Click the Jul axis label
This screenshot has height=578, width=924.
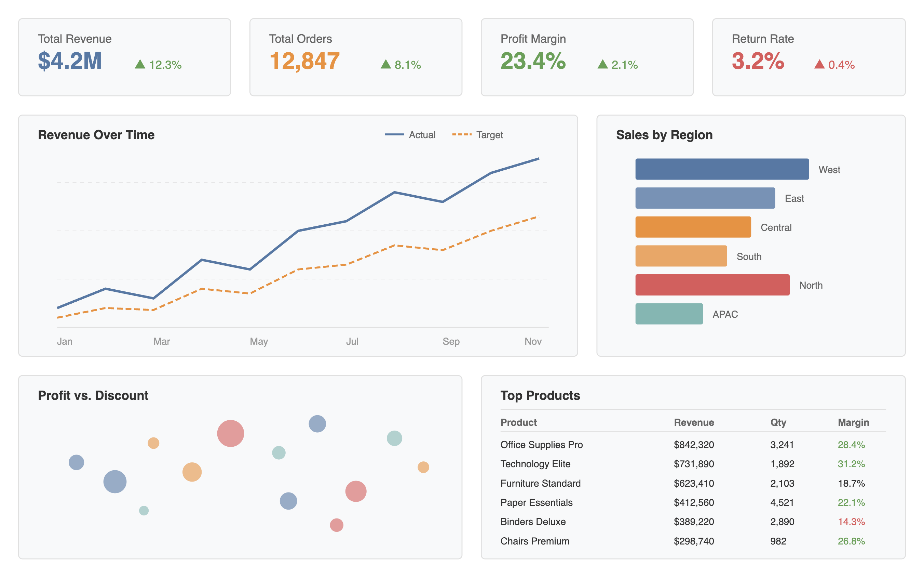[352, 341]
